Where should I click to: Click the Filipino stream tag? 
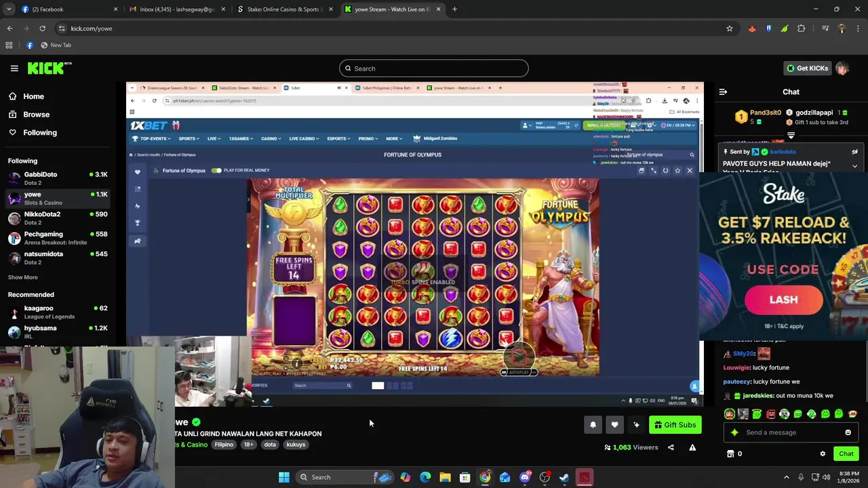pos(224,445)
